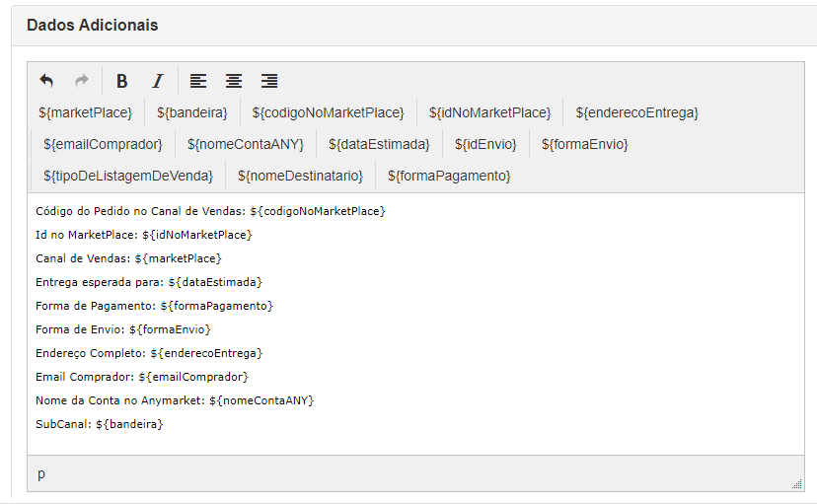This screenshot has height=504, width=817.
Task: Click the editor resize handle corner
Action: coord(796,483)
